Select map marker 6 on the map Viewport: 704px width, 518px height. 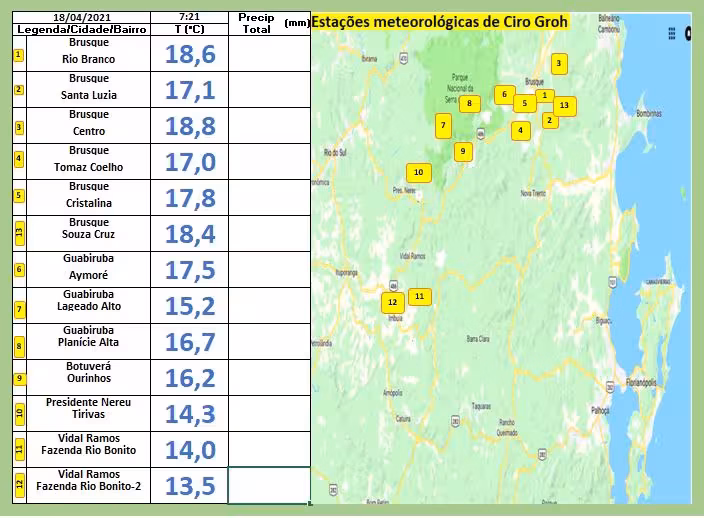tap(504, 95)
